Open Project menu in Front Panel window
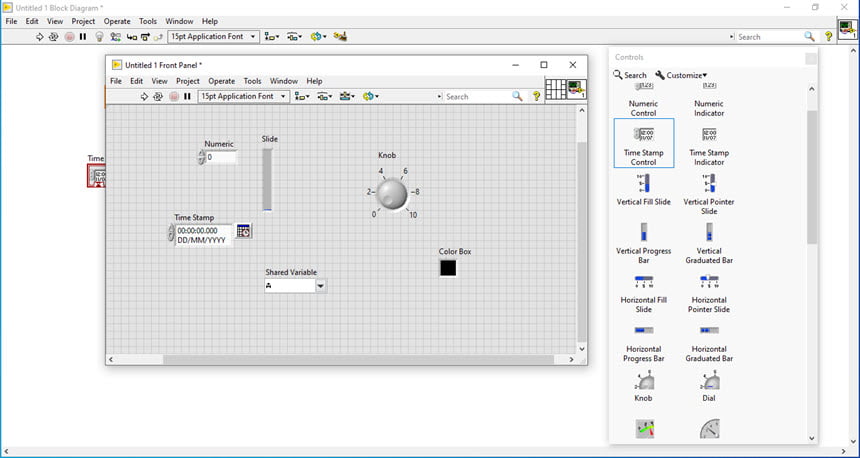860x458 pixels. click(x=188, y=81)
